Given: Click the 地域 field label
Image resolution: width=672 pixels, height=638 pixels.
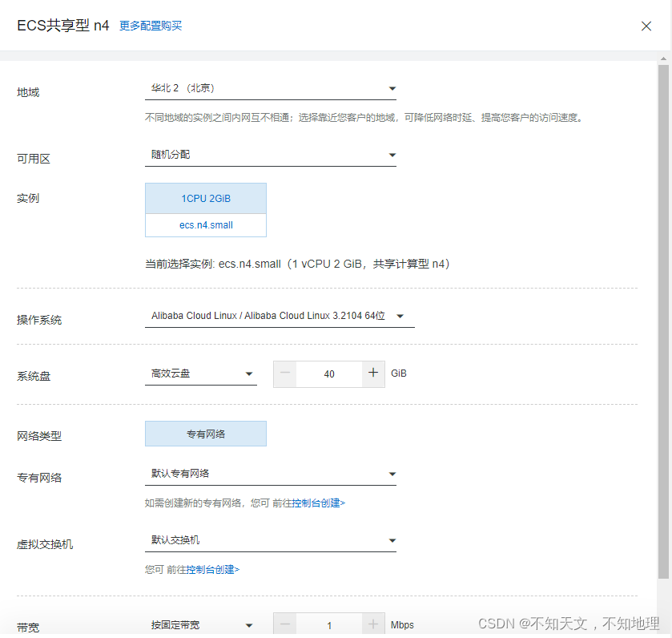Looking at the screenshot, I should [28, 92].
